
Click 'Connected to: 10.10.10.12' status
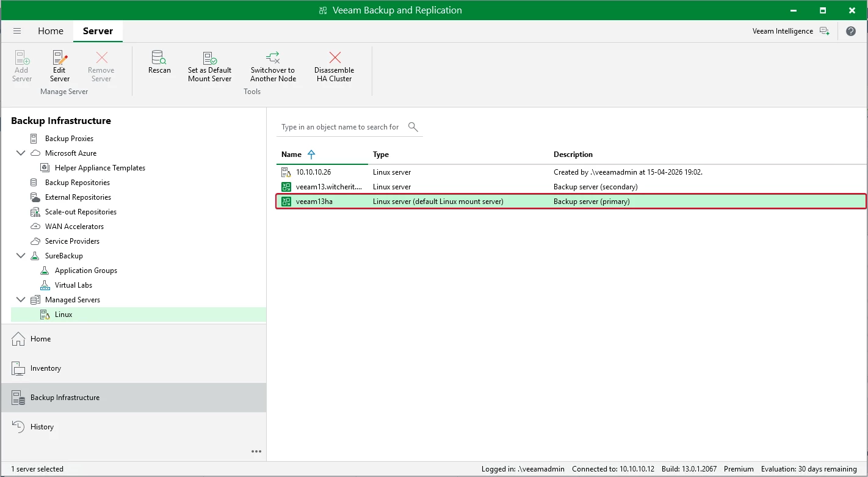tap(613, 469)
